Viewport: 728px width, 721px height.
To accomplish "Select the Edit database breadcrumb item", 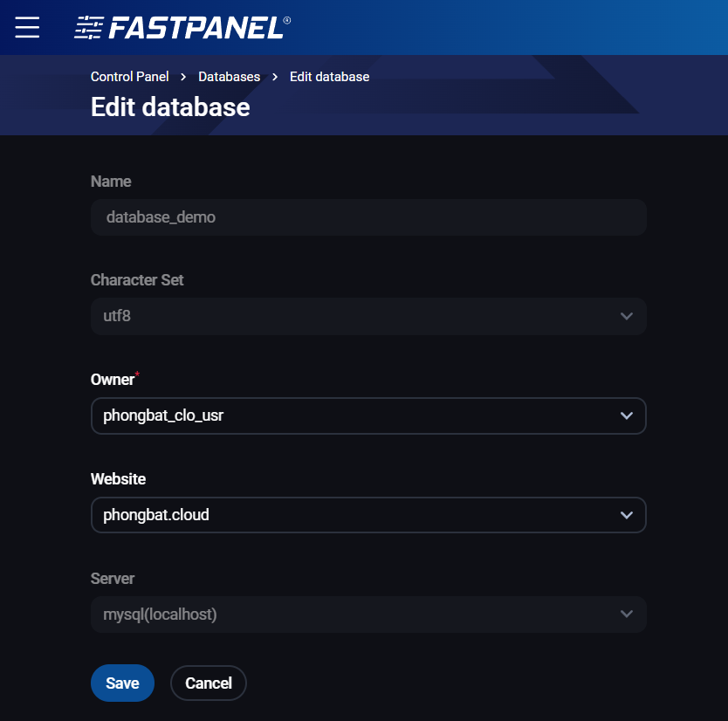I will pos(329,77).
